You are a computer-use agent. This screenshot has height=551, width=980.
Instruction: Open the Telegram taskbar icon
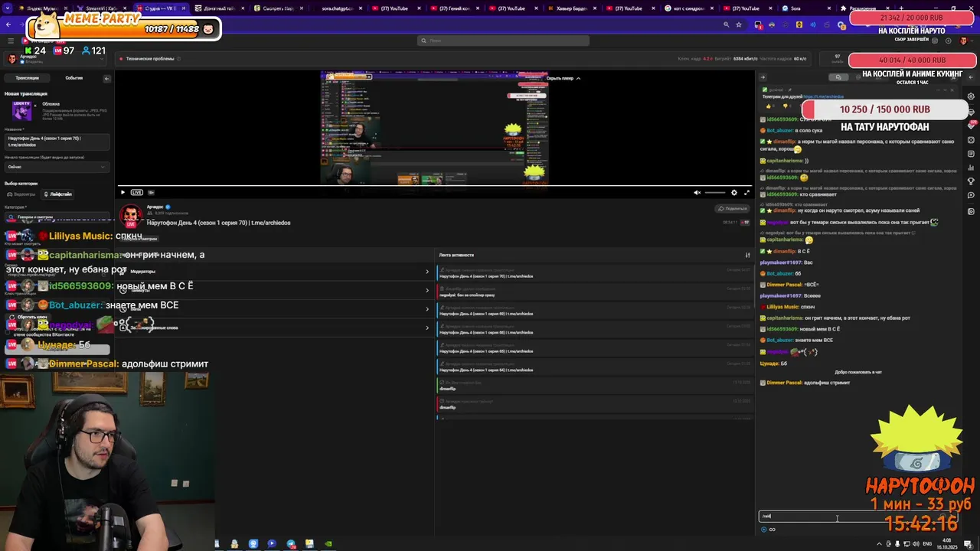pyautogui.click(x=291, y=544)
